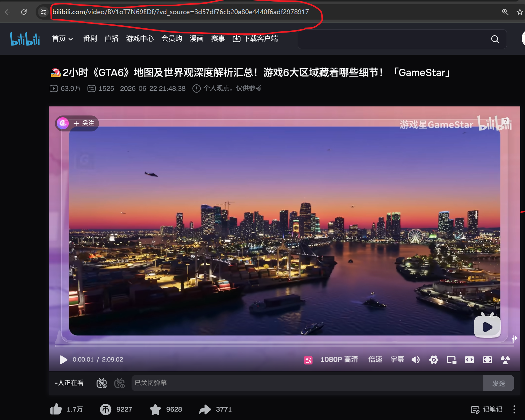This screenshot has width=525, height=420.
Task: Toggle danmaku display switch
Action: tap(102, 383)
